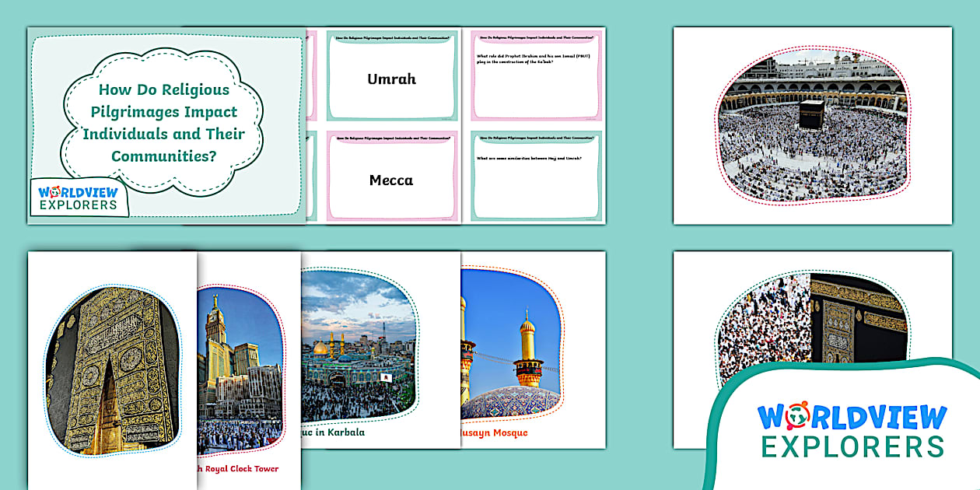Click the large Worldview Explorers logo
980x490 pixels.
(x=852, y=431)
